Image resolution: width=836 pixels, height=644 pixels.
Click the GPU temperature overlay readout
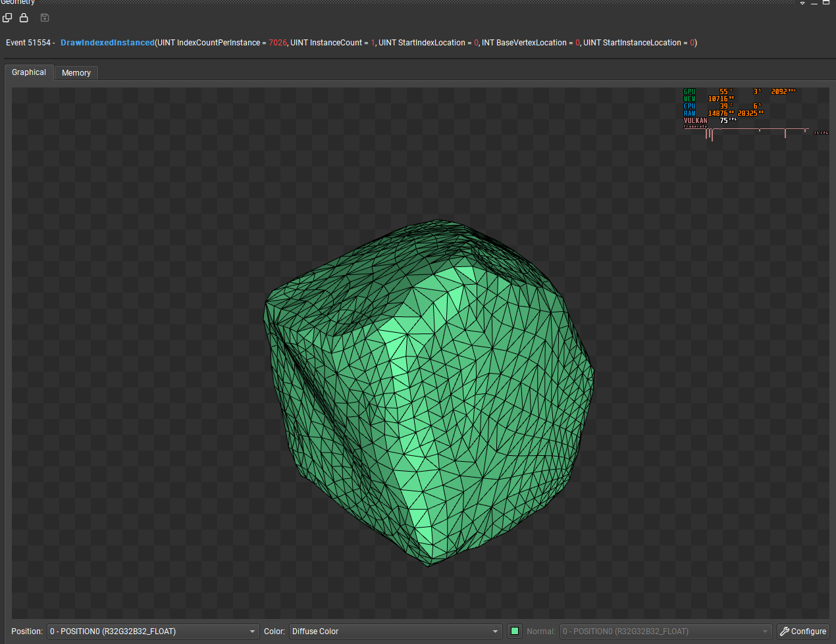click(x=724, y=92)
